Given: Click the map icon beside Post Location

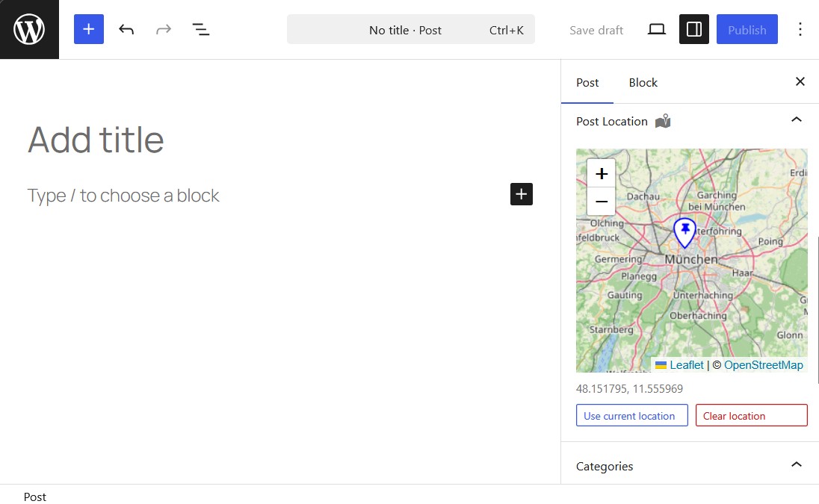Looking at the screenshot, I should 663,121.
